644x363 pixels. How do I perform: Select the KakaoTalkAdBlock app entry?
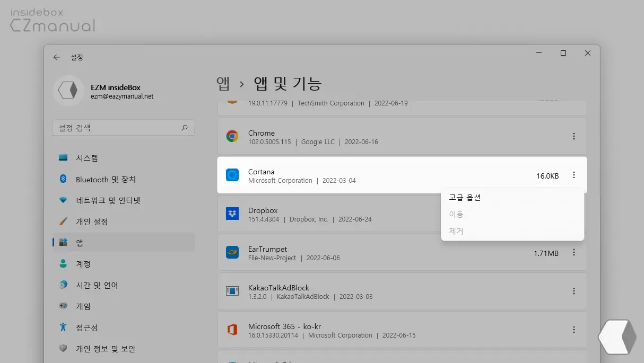(318, 291)
